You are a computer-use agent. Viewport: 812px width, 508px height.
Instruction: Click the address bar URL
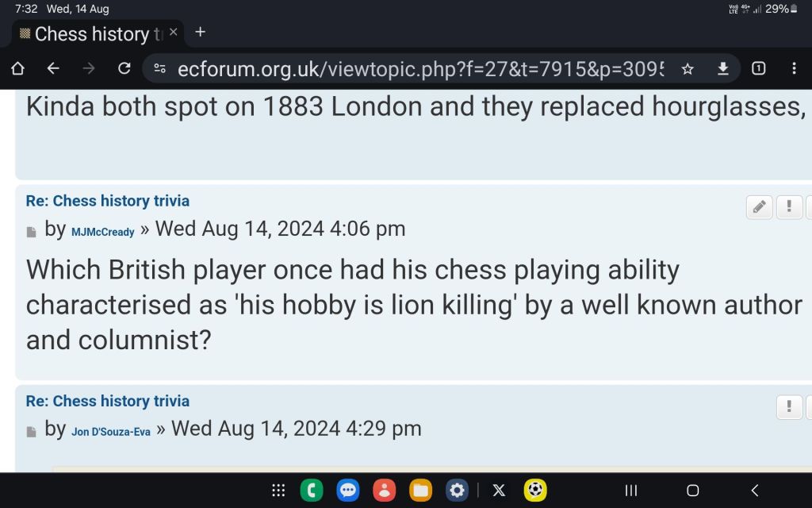420,69
